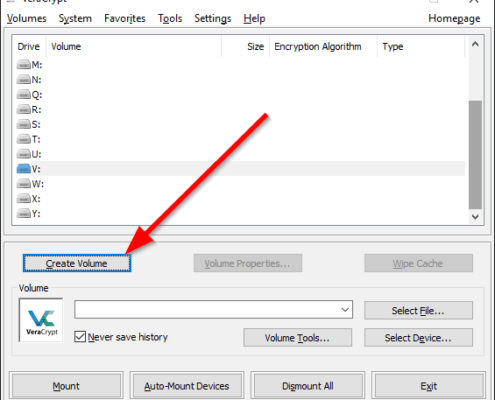Select the W: drive icon
Screen dimensions: 495x400
tap(23, 183)
